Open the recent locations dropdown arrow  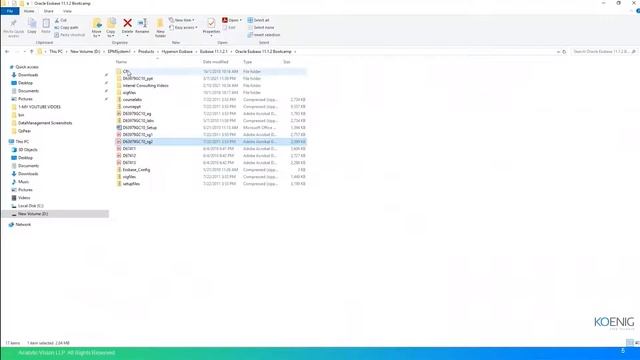24,52
